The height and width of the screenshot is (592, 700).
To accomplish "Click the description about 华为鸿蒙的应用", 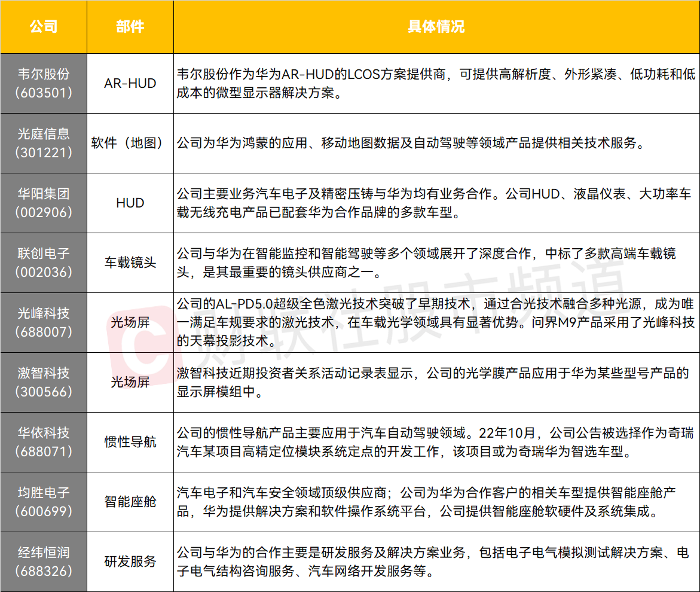I will (x=436, y=144).
